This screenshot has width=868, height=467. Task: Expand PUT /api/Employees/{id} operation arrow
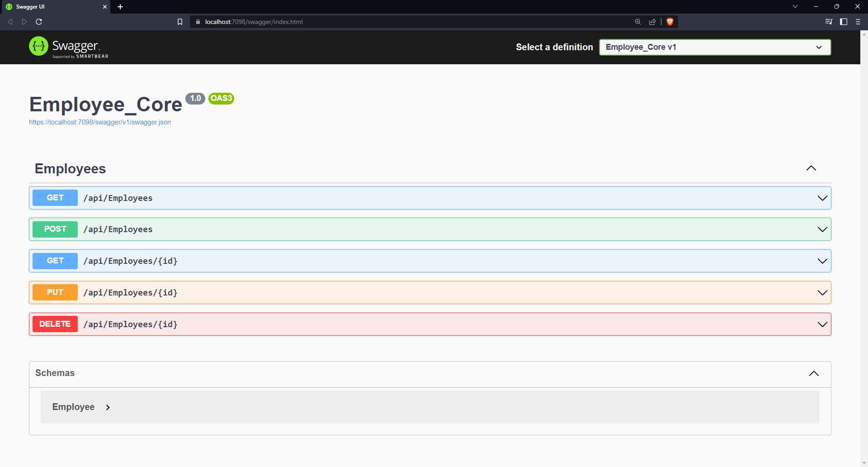[x=822, y=293]
